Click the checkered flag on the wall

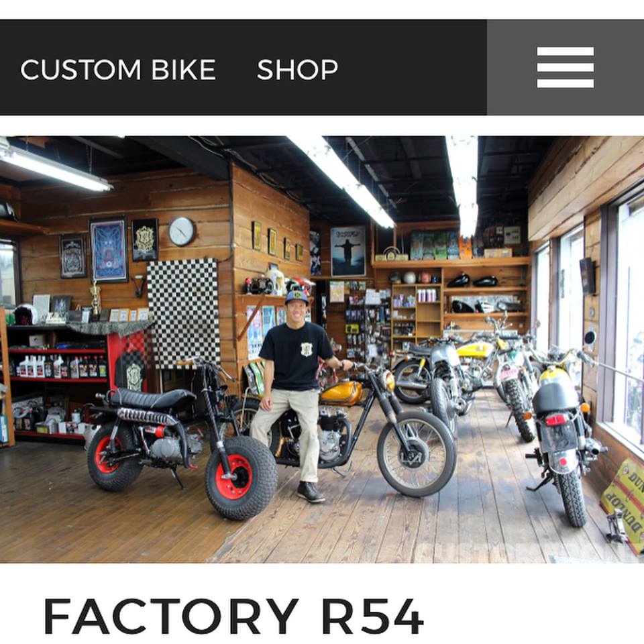183,313
